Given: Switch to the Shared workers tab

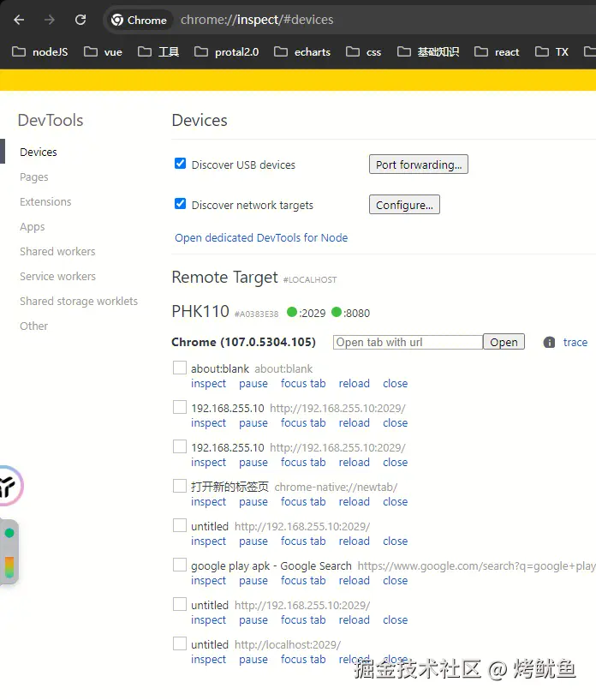Looking at the screenshot, I should pyautogui.click(x=57, y=252).
